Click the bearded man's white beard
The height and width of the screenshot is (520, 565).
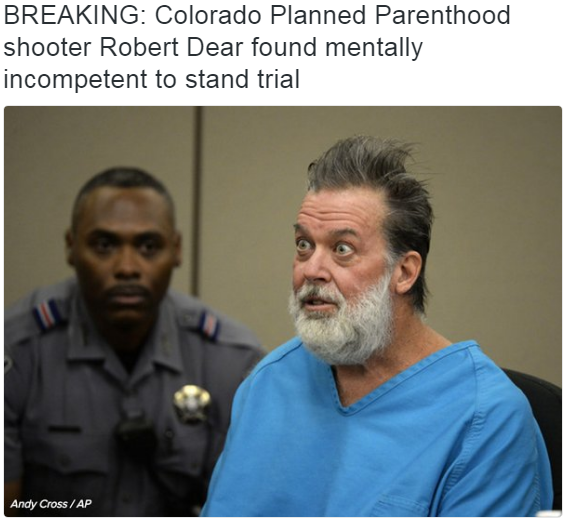pos(342,321)
